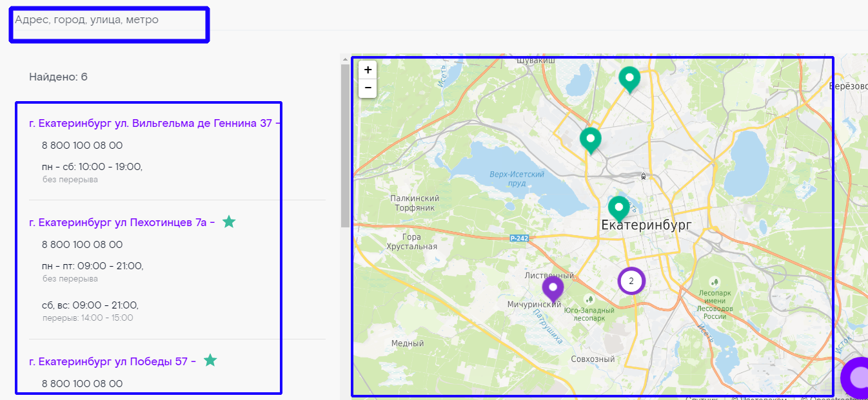Open the Вильгельма де Геннина 37 branch link
This screenshot has width=868, height=400.
(x=155, y=123)
